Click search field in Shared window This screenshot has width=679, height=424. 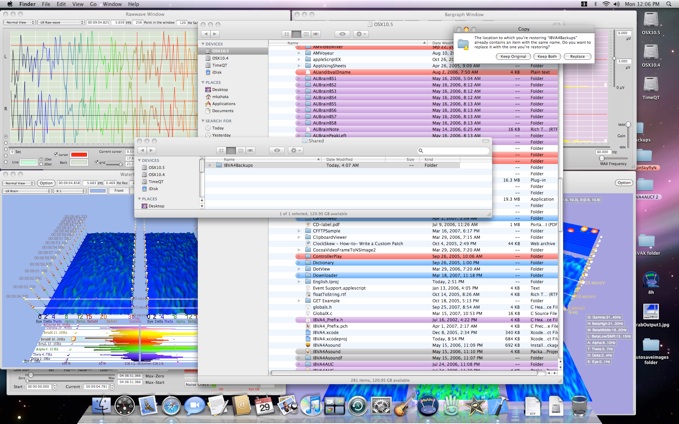453,151
